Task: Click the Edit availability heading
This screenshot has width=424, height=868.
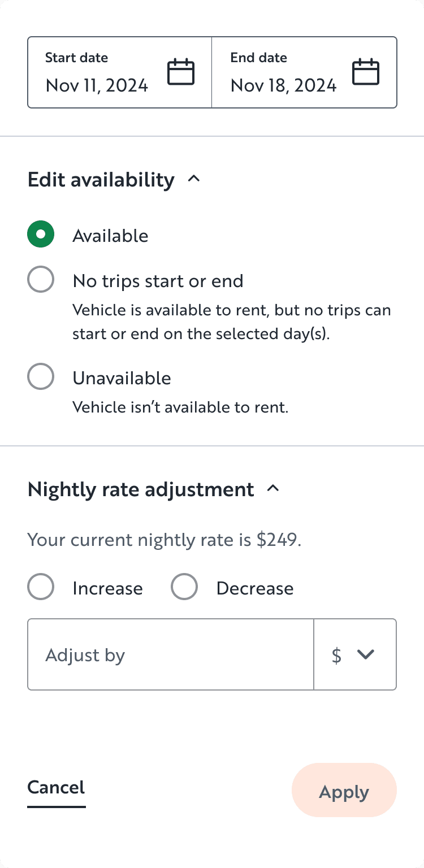Action: [101, 180]
